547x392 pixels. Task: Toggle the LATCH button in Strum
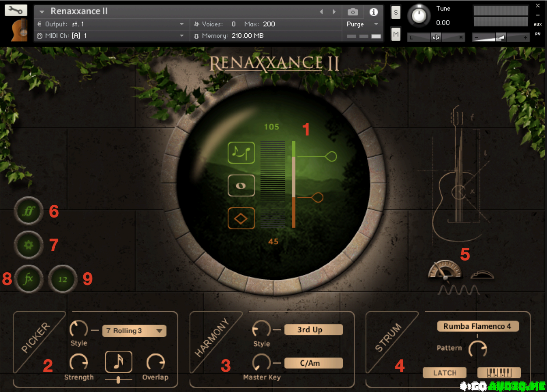tap(445, 373)
